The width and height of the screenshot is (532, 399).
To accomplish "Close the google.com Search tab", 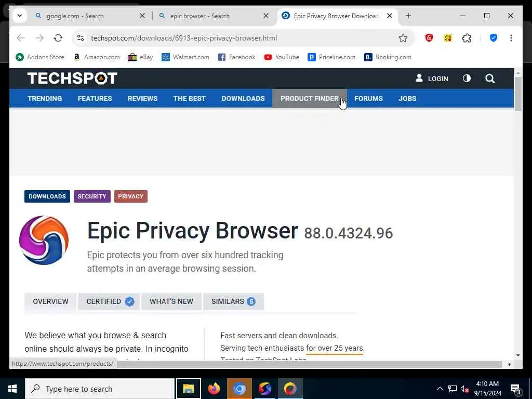I will (142, 16).
